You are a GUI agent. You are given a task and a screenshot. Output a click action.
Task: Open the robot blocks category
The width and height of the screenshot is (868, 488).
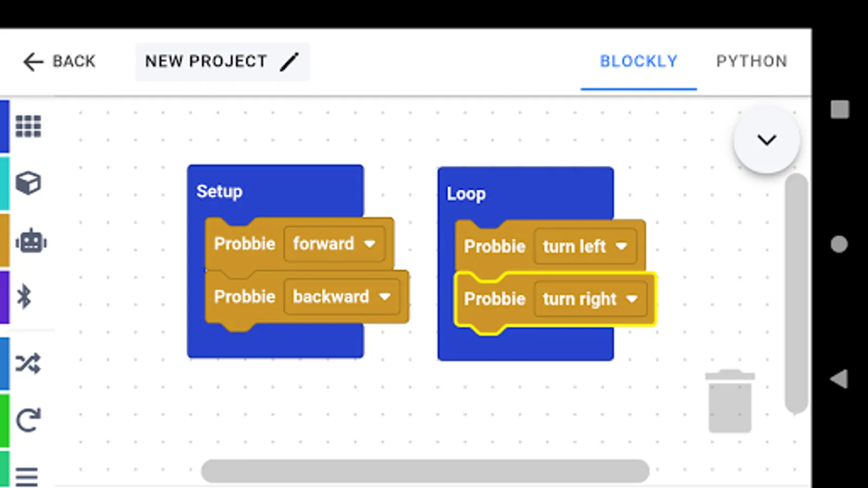31,241
